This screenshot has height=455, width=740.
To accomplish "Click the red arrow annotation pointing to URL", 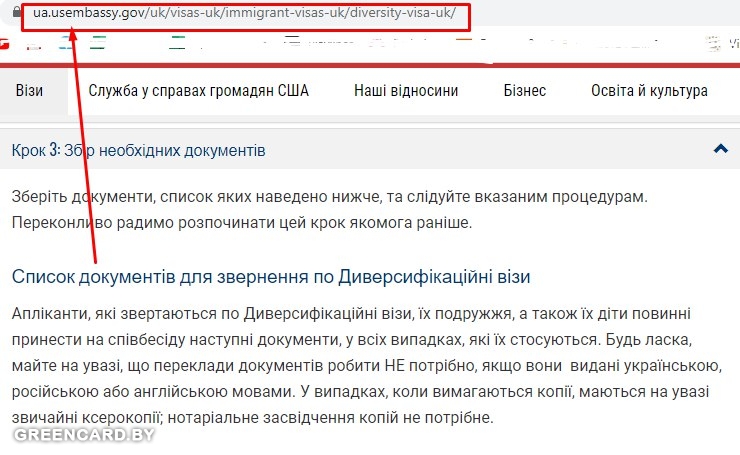I will coord(87,150).
